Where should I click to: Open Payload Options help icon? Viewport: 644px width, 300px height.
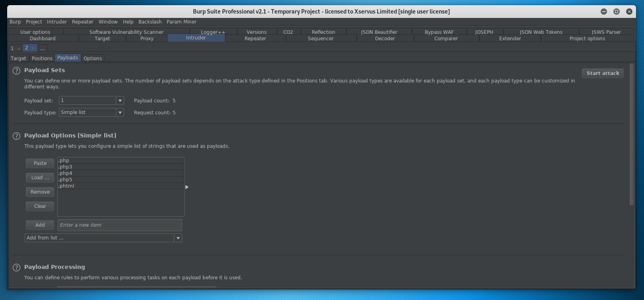coord(16,136)
